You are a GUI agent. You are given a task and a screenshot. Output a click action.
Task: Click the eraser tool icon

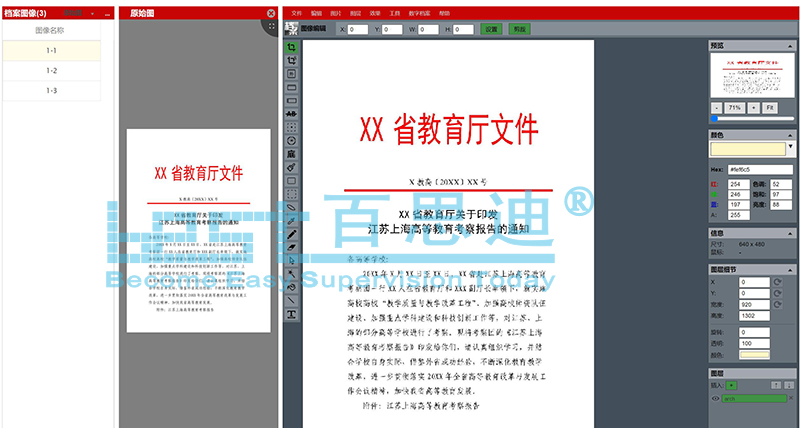coord(291,246)
